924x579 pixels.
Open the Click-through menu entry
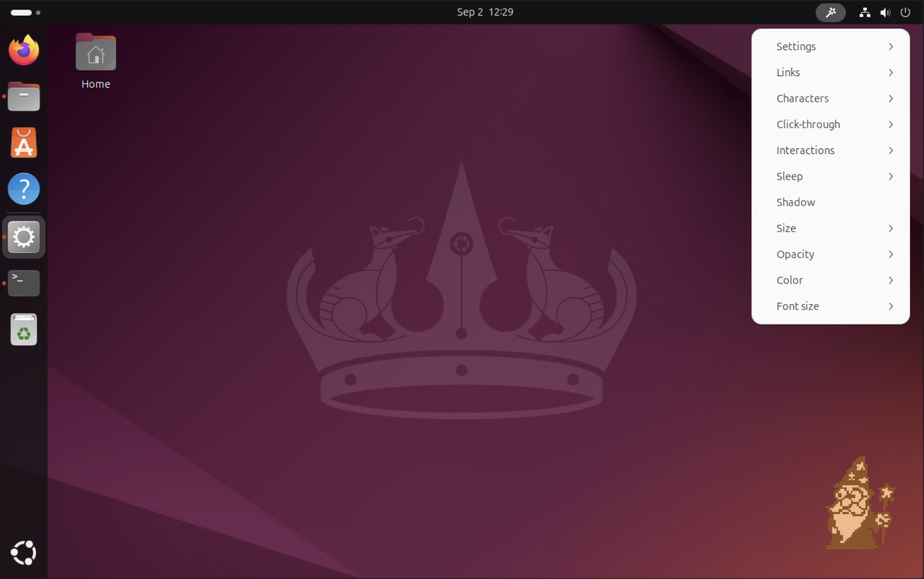coord(808,125)
